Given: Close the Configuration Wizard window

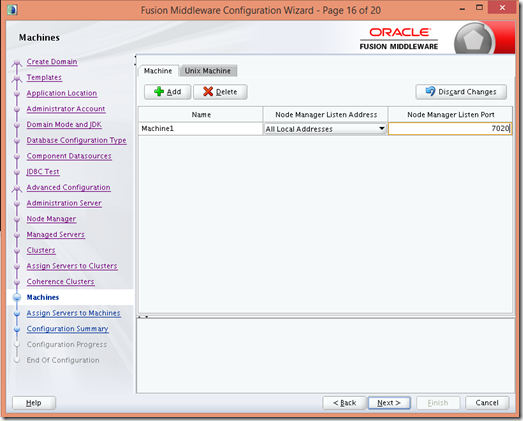Looking at the screenshot, I should [x=502, y=7].
